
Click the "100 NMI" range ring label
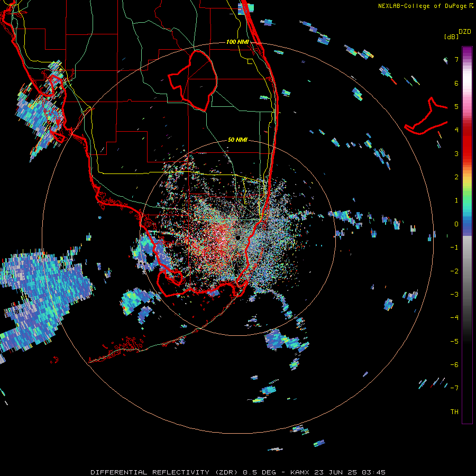click(x=237, y=42)
